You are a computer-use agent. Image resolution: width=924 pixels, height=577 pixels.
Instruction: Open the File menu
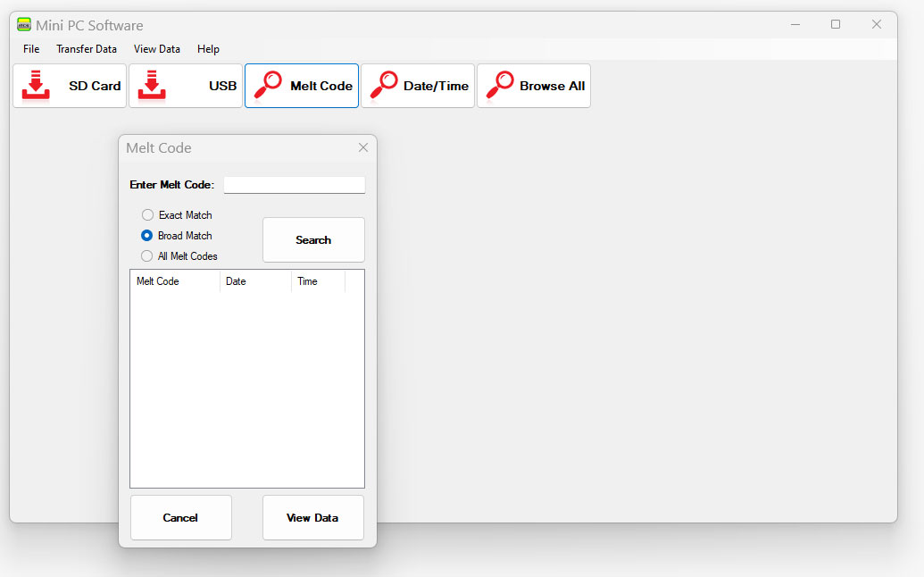coord(31,49)
